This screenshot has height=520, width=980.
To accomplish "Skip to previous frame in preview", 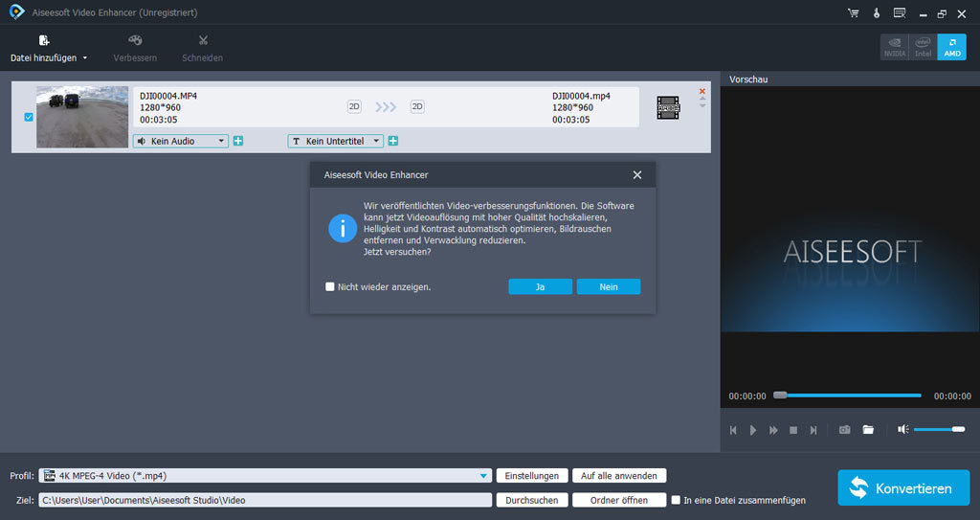I will (734, 430).
